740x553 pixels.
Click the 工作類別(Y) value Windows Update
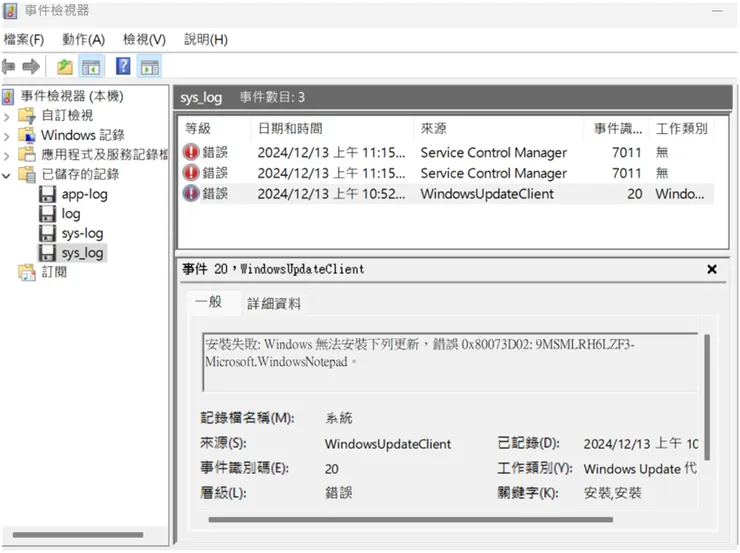(639, 469)
